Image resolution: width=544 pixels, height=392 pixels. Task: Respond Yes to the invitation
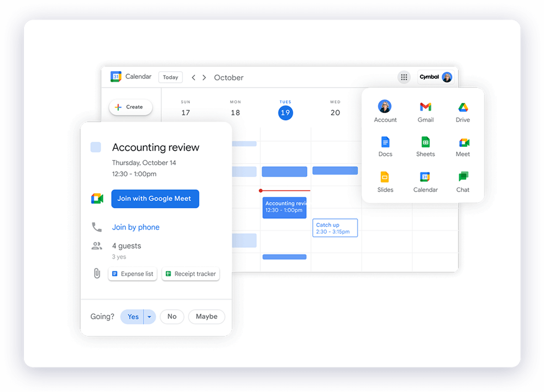click(133, 316)
